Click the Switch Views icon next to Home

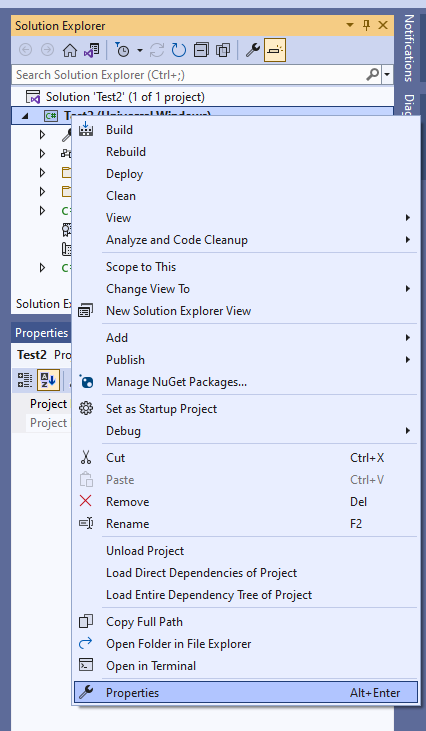(x=91, y=50)
